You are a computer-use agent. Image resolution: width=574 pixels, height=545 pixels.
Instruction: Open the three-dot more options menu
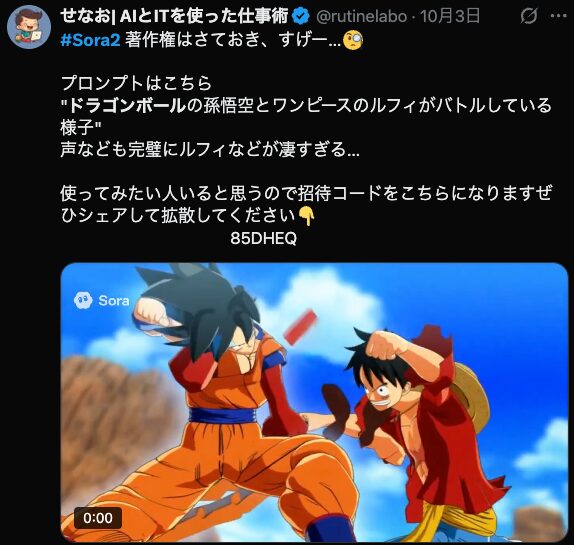559,16
